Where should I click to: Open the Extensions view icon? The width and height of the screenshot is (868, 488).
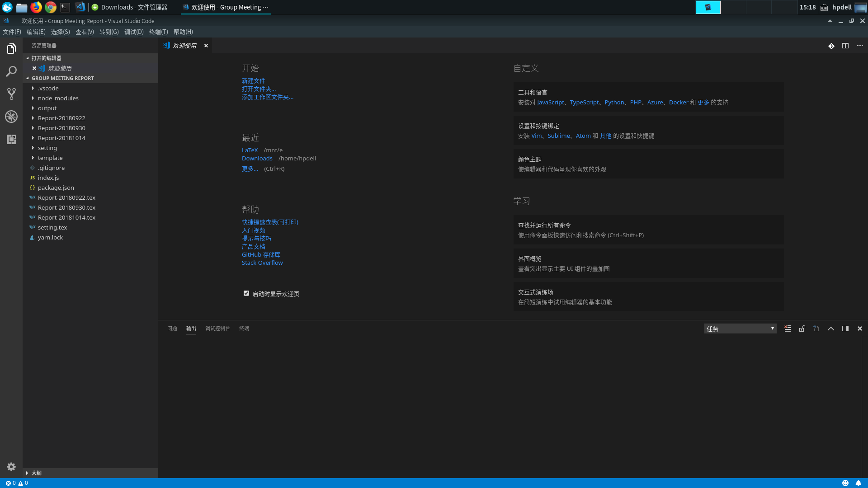pyautogui.click(x=11, y=139)
